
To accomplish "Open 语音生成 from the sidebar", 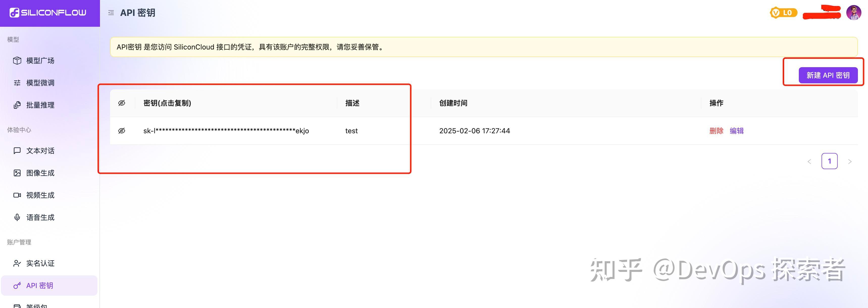I will tap(40, 217).
